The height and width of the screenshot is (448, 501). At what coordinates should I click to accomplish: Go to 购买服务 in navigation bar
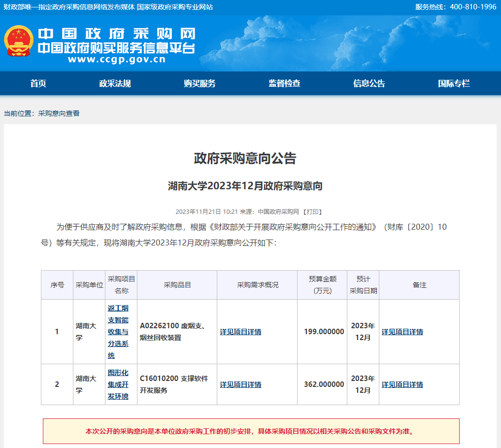point(200,83)
